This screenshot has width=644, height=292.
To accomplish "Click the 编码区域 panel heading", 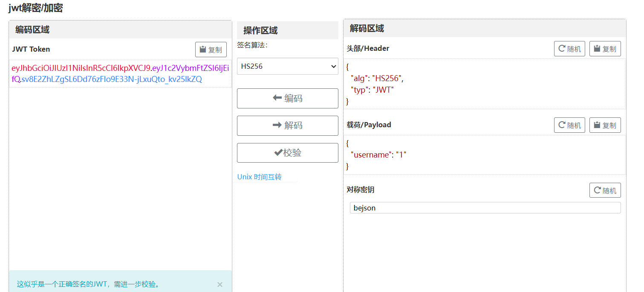I will click(32, 29).
